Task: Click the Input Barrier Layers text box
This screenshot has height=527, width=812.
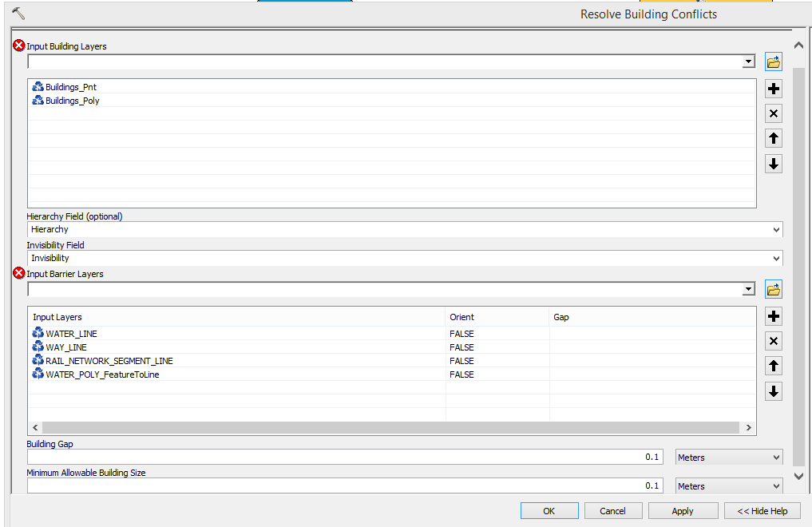Action: (385, 289)
